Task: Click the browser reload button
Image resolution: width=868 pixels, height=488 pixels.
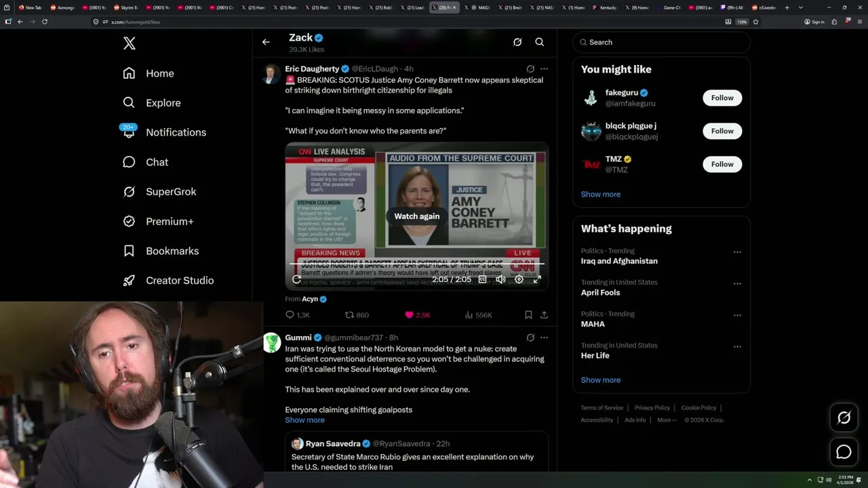Action: click(45, 22)
